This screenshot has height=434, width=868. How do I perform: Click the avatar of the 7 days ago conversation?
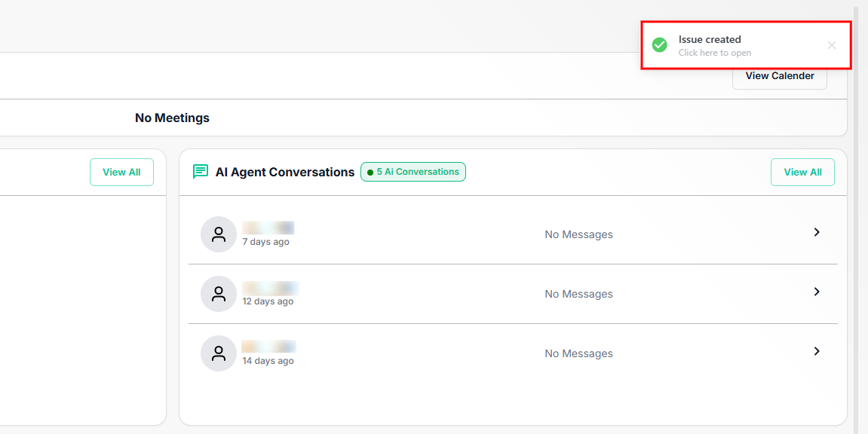219,234
